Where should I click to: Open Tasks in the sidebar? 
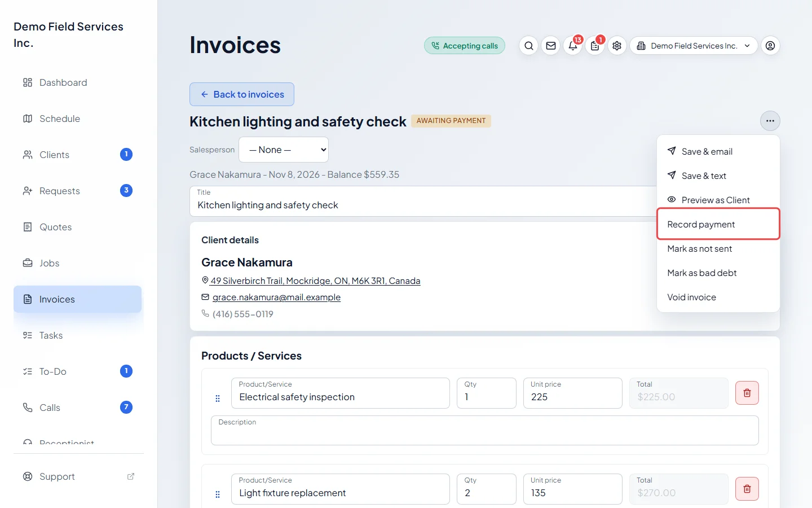click(78, 335)
